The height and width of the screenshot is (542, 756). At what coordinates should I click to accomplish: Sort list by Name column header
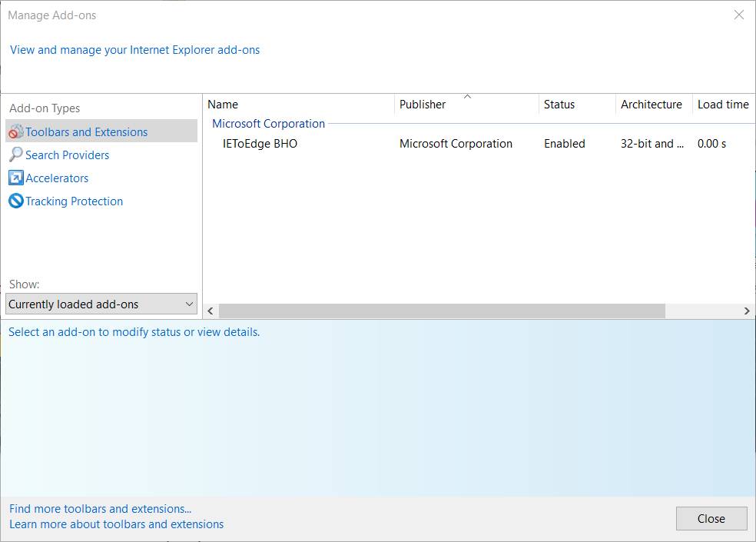coord(299,105)
